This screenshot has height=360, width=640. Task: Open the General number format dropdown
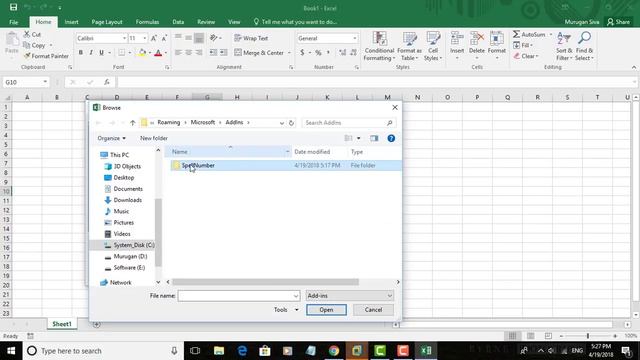coord(354,38)
